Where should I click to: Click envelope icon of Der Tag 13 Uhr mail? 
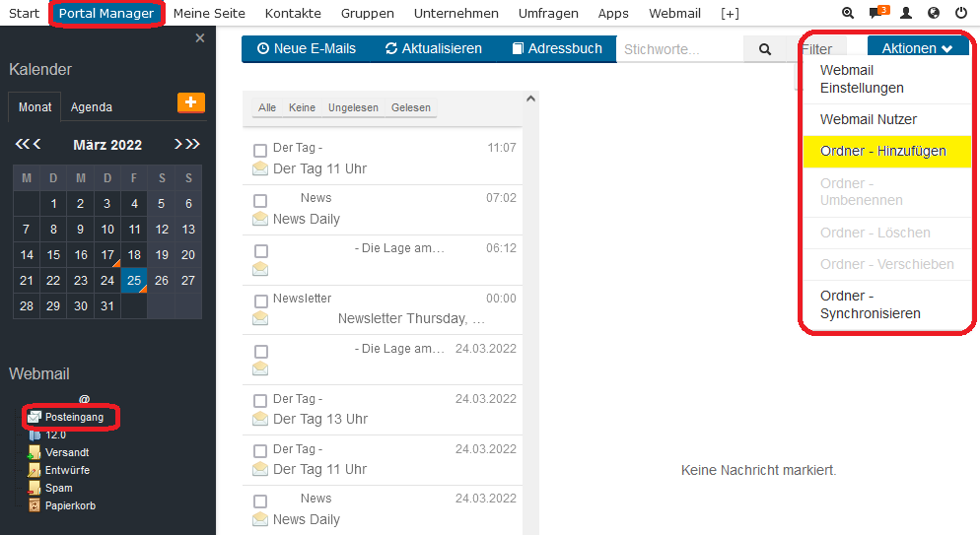[x=260, y=419]
